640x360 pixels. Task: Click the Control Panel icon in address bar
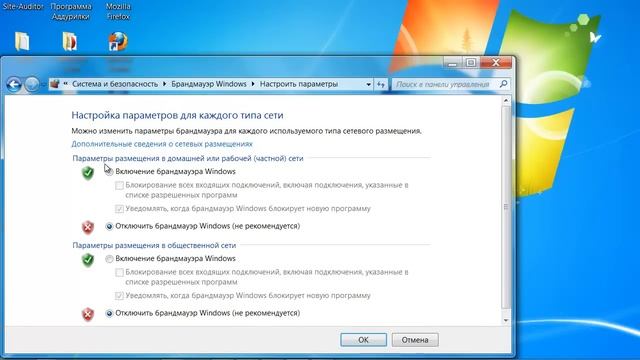[55, 84]
